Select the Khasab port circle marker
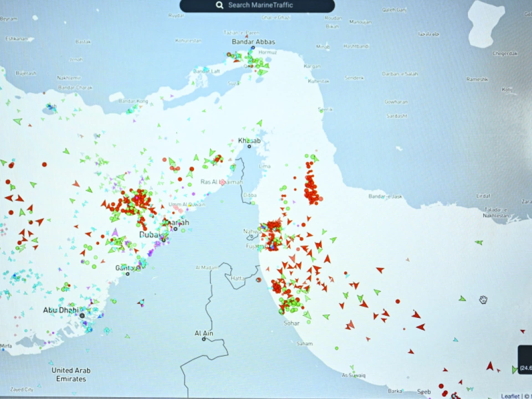This screenshot has height=399, width=532. click(249, 146)
